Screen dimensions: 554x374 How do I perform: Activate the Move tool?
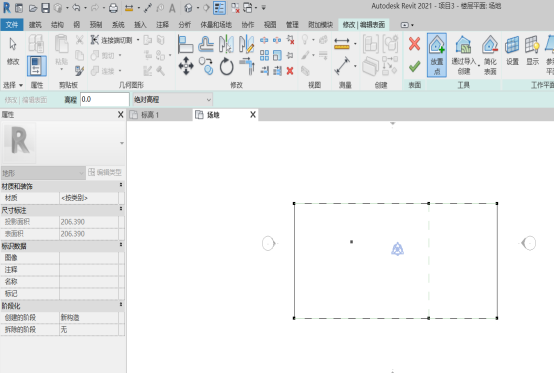[186, 66]
